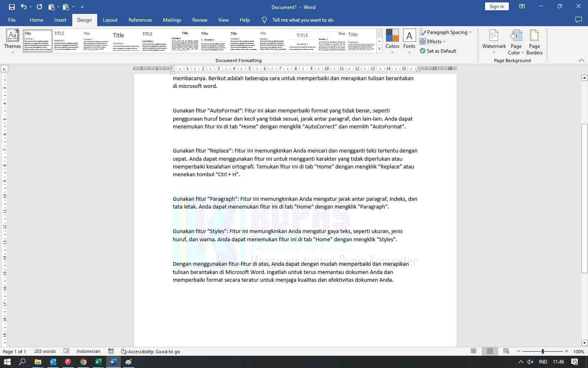The height and width of the screenshot is (368, 588).
Task: Switch to the Home tab
Action: (x=36, y=20)
